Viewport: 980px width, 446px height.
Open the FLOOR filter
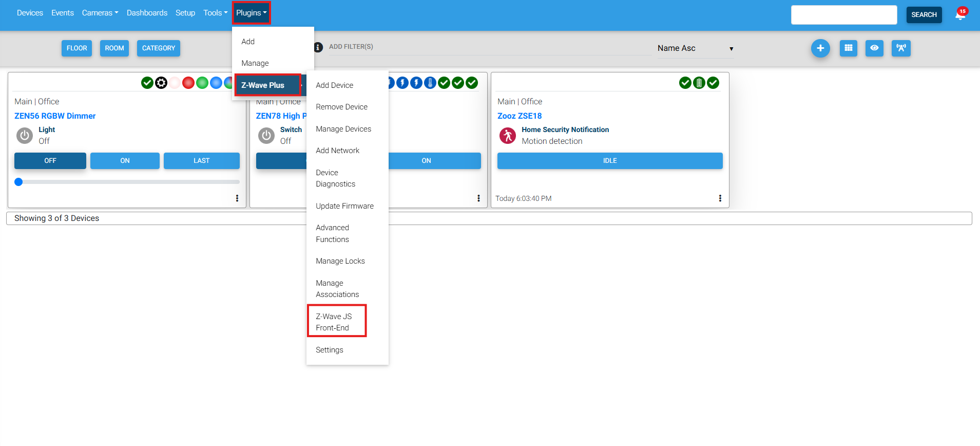[77, 48]
